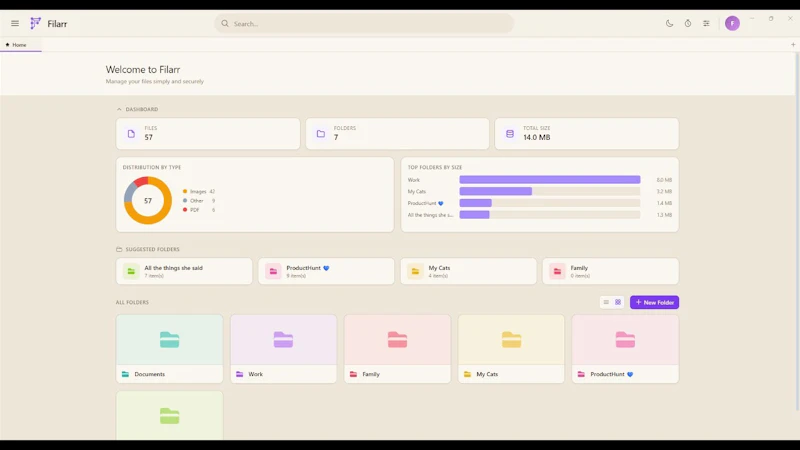Open suggested folder All the things she said
The width and height of the screenshot is (800, 450).
coord(184,271)
